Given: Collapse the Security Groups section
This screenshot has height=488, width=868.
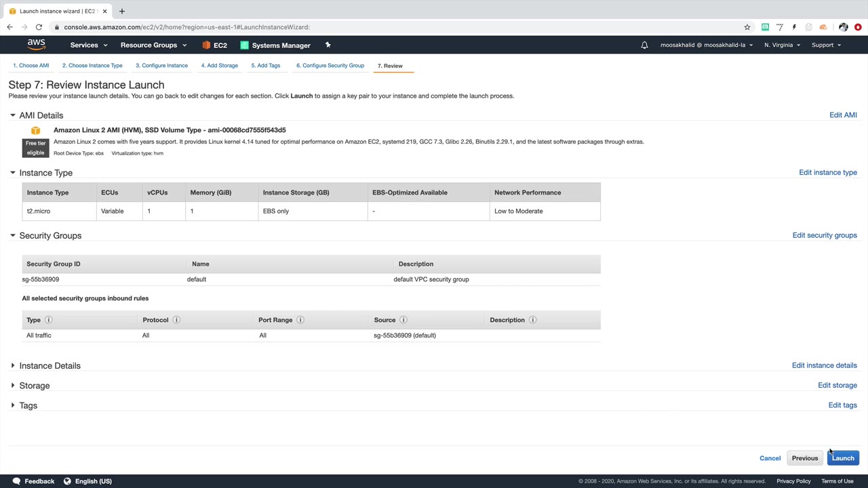Looking at the screenshot, I should tap(13, 235).
